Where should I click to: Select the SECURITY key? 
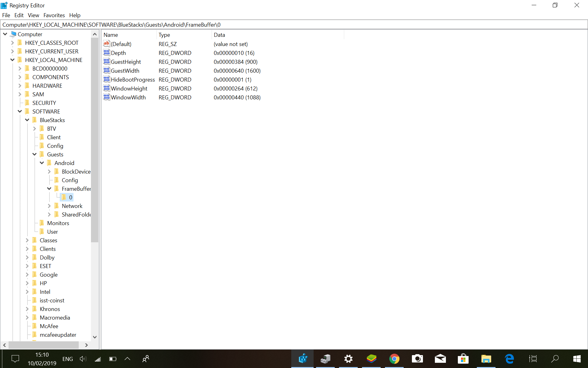tap(44, 103)
